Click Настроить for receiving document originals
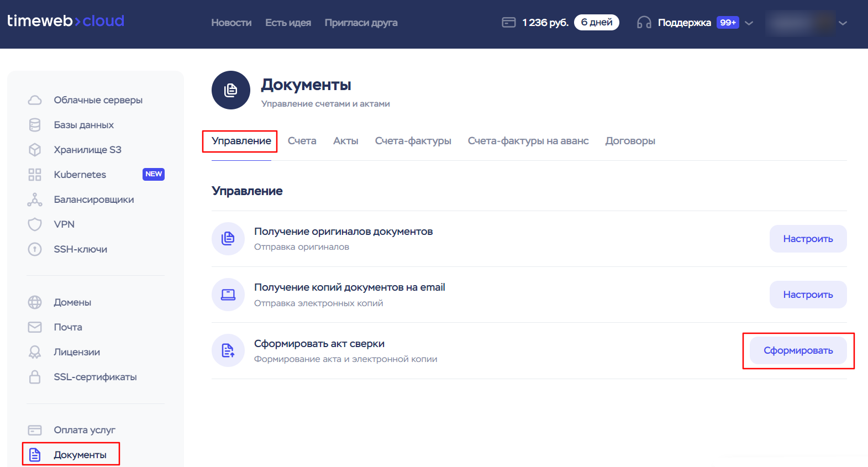 [808, 239]
